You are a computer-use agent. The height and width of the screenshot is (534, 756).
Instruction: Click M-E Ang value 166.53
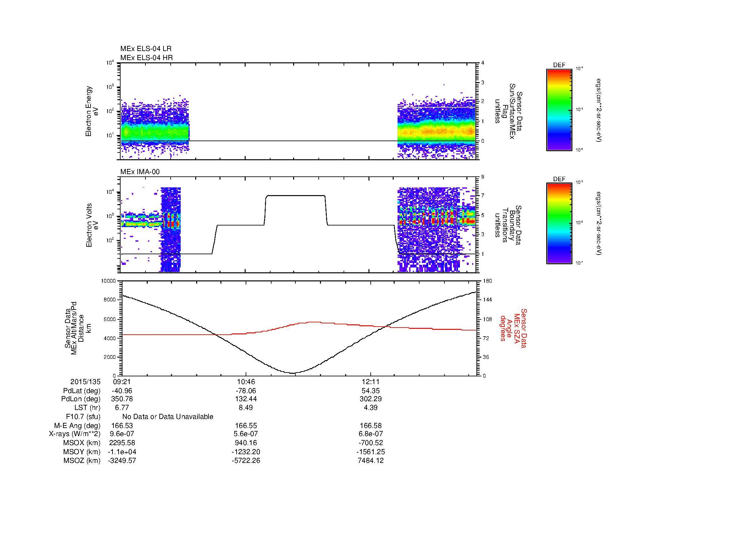pos(122,425)
